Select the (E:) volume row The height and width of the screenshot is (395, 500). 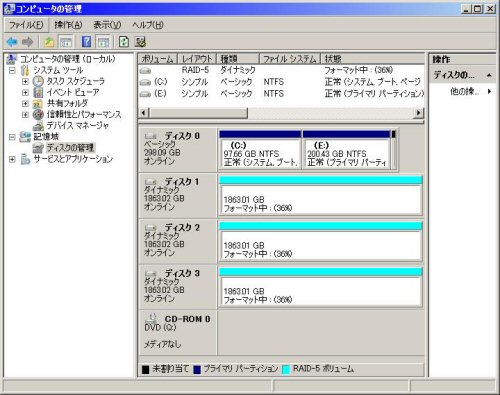click(x=281, y=93)
